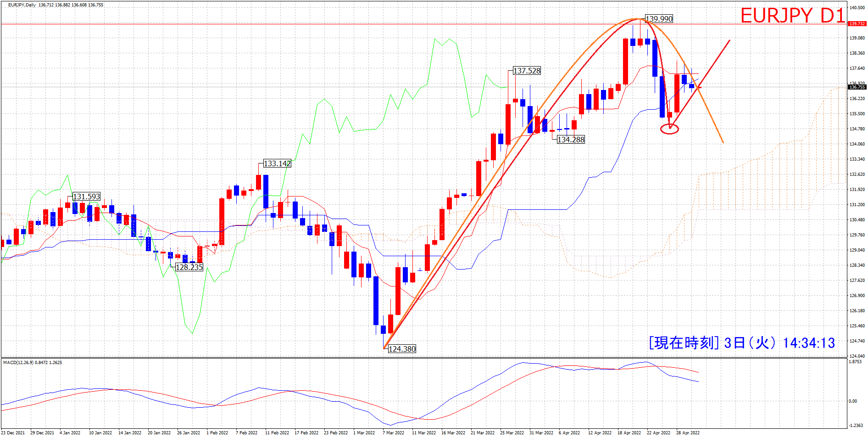Select the 134.288 price label
The image size is (868, 438).
tap(571, 140)
